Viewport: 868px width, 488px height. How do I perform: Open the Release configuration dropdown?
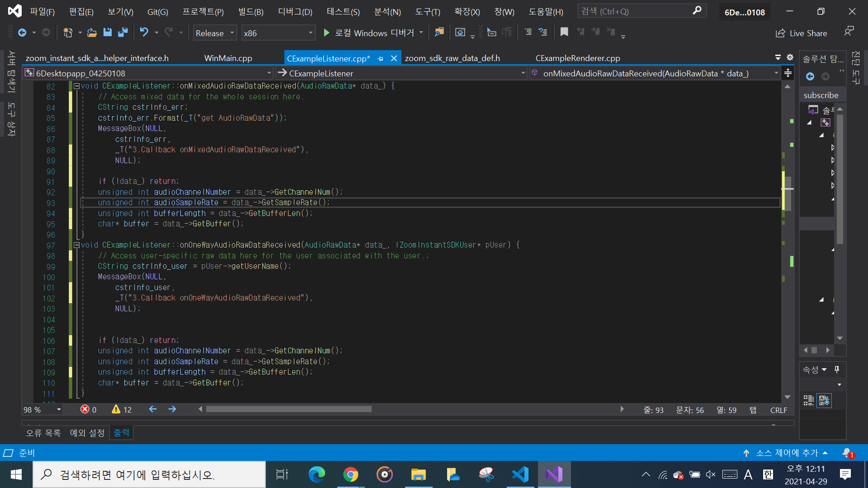(232, 33)
